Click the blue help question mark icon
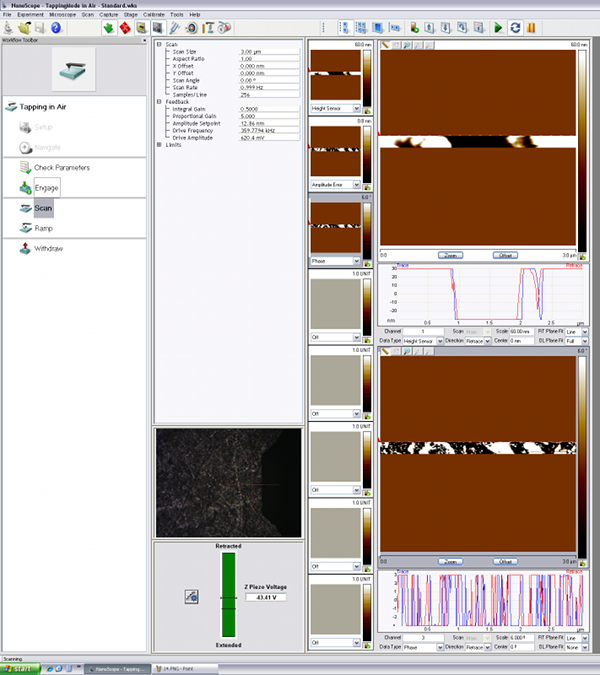This screenshot has width=600, height=675. tap(56, 28)
